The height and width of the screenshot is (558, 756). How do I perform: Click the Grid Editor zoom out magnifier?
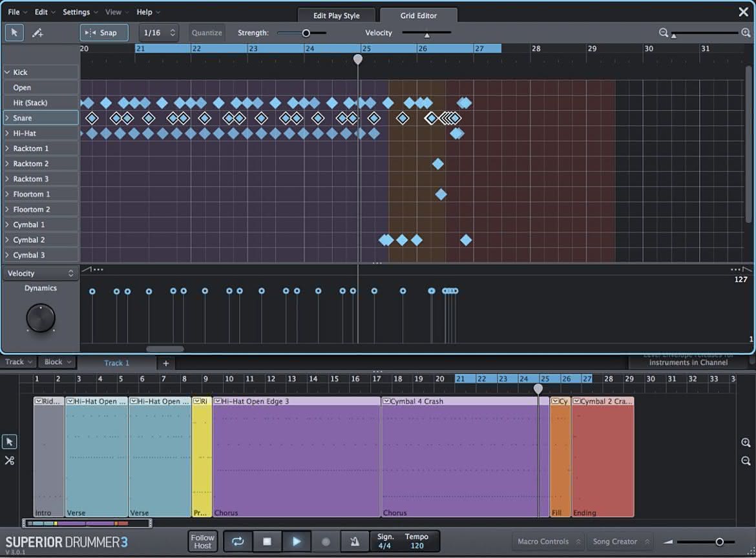click(x=664, y=33)
